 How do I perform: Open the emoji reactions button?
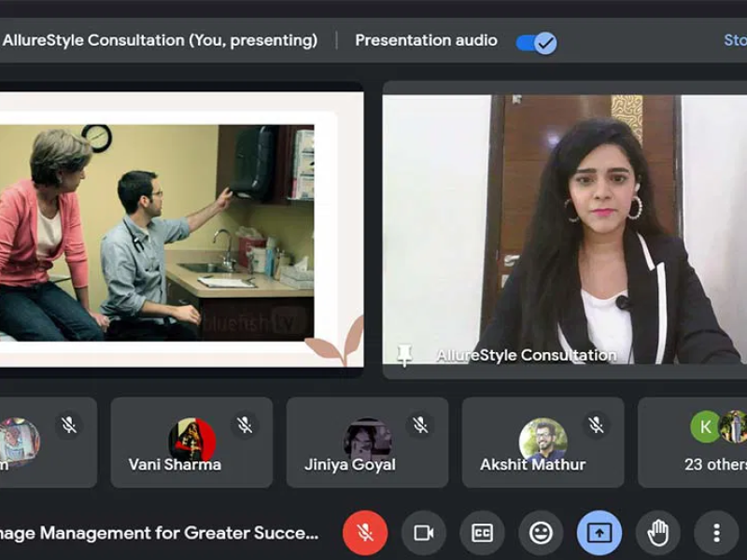point(541,533)
